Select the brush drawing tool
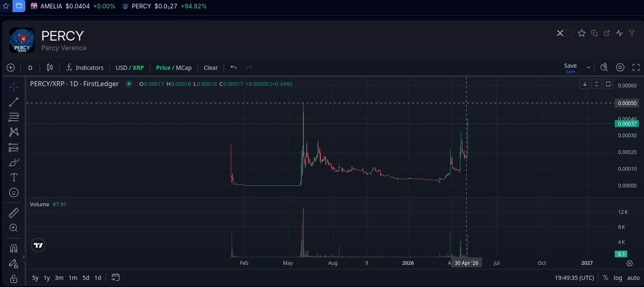 point(14,162)
